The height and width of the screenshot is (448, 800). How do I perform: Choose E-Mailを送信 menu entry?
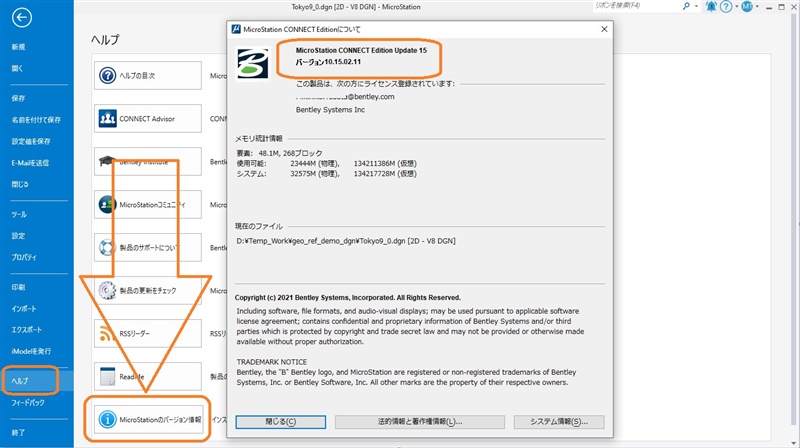(30, 163)
